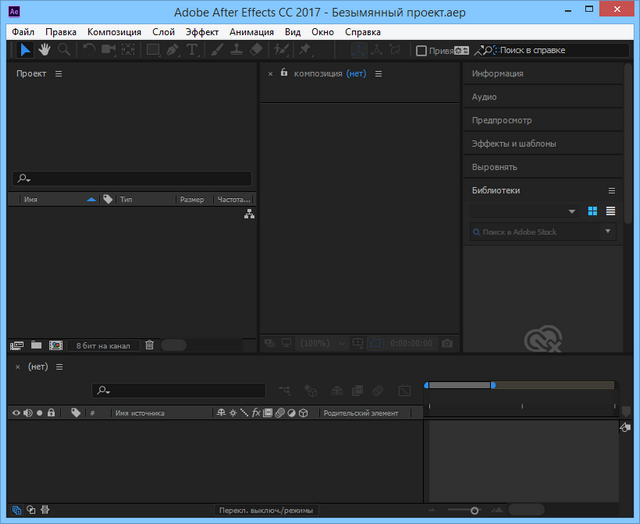Click Перекл. выключ./режимы button
The width and height of the screenshot is (640, 524).
[x=266, y=510]
